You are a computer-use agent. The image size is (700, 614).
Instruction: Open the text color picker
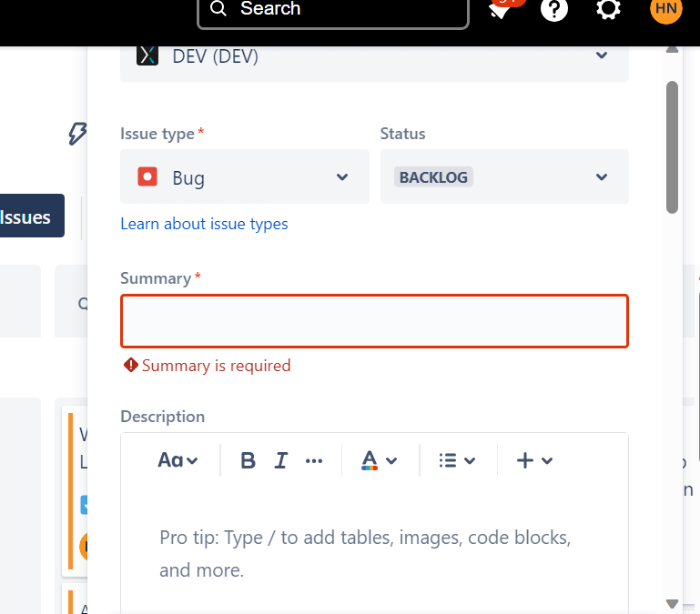[x=379, y=460]
